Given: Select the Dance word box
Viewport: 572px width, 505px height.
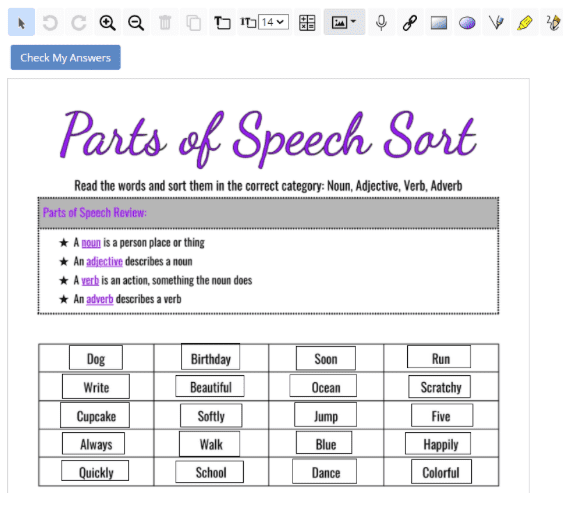Looking at the screenshot, I should (325, 471).
